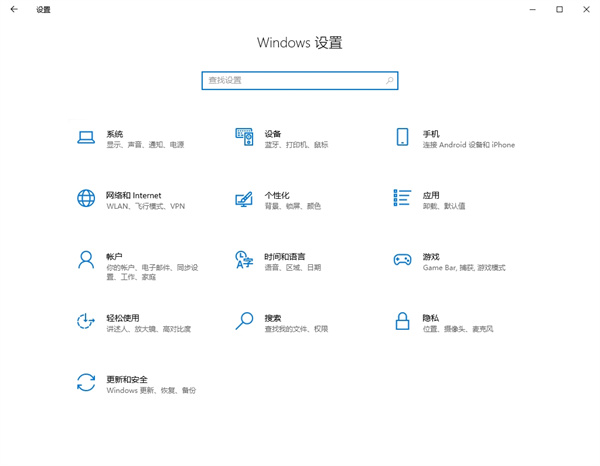This screenshot has height=466, width=600.
Task: Click the 轻松使用 icon
Action: tap(86, 321)
